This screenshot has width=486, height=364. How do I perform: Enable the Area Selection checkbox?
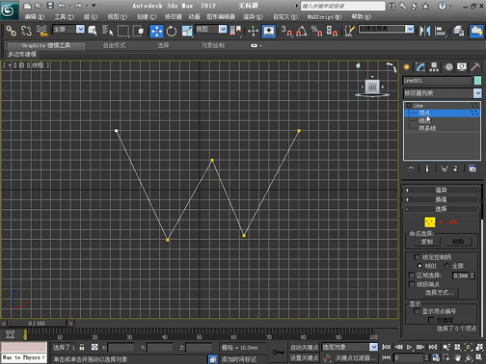click(412, 275)
